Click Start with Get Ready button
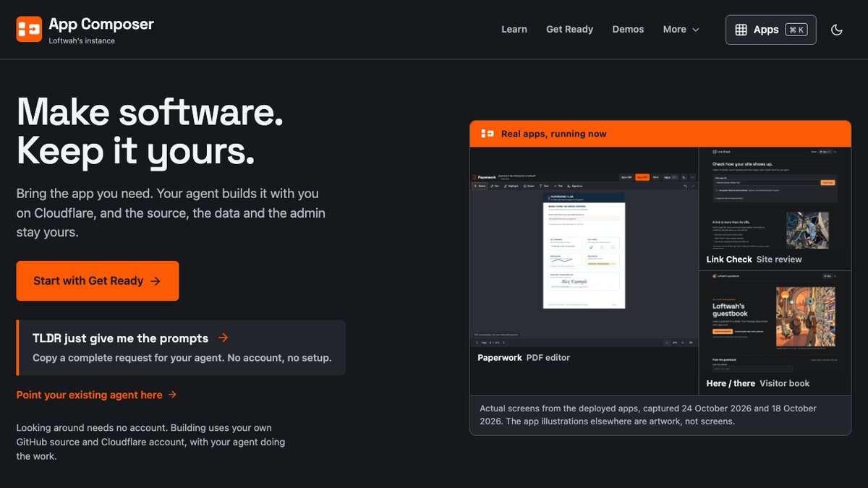This screenshot has height=488, width=868. point(98,281)
